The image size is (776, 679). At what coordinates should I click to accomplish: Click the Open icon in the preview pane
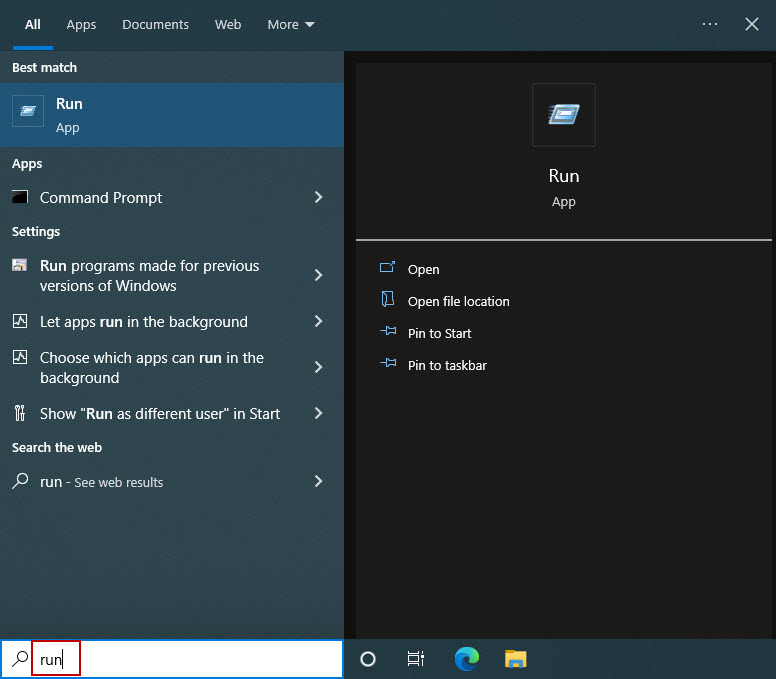pyautogui.click(x=388, y=268)
